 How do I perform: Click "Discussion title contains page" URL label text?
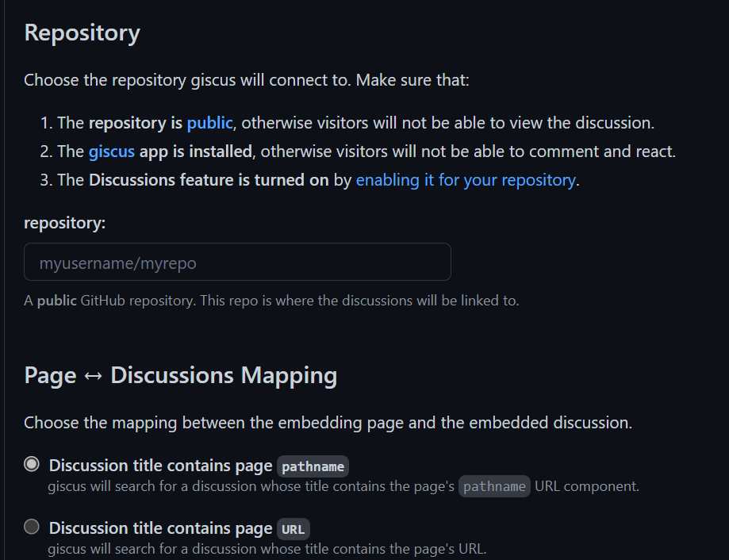(160, 528)
